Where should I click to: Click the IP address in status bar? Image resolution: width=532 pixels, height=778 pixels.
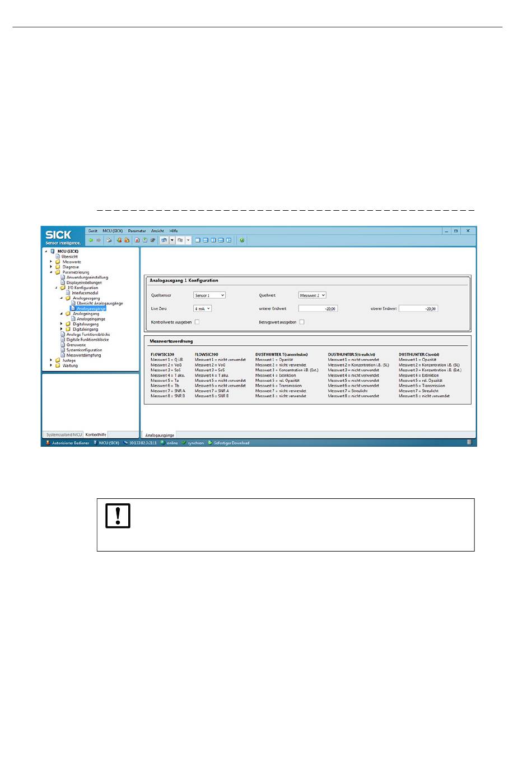point(143,443)
